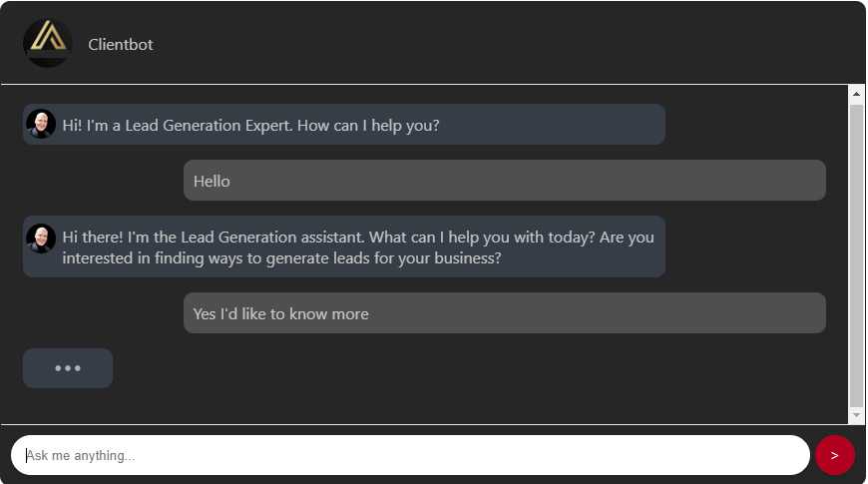Click the 'Lead Generation assistant' reply bubble
Image resolution: width=868 pixels, height=484 pixels.
point(344,246)
